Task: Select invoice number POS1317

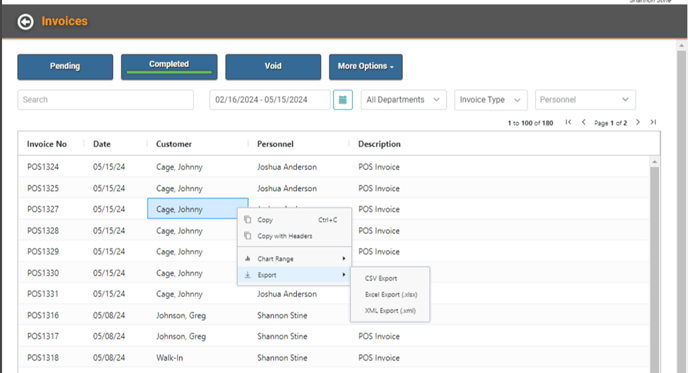Action: tap(43, 336)
